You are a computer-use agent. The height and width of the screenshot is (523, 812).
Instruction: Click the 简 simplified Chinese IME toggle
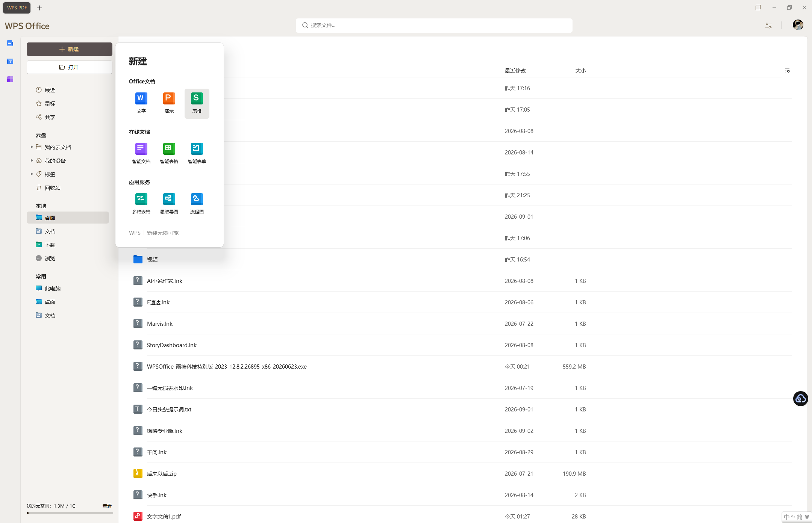(x=800, y=517)
